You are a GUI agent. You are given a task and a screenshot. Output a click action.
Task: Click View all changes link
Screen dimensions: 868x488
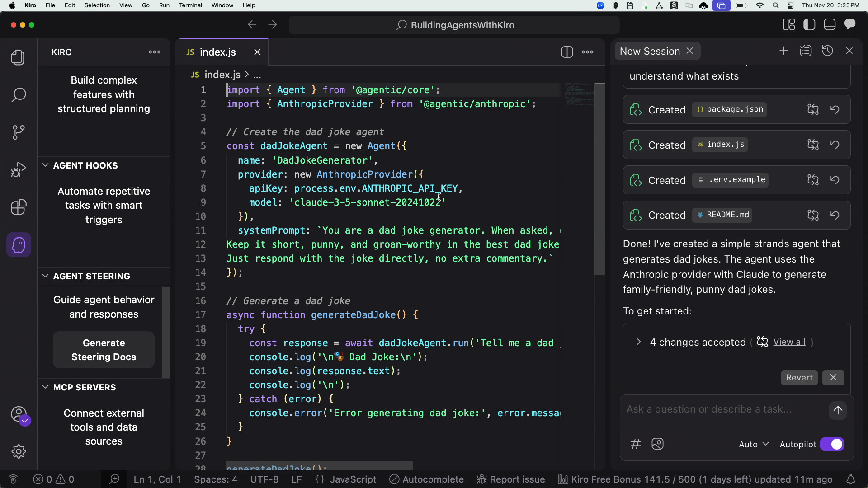(x=789, y=342)
